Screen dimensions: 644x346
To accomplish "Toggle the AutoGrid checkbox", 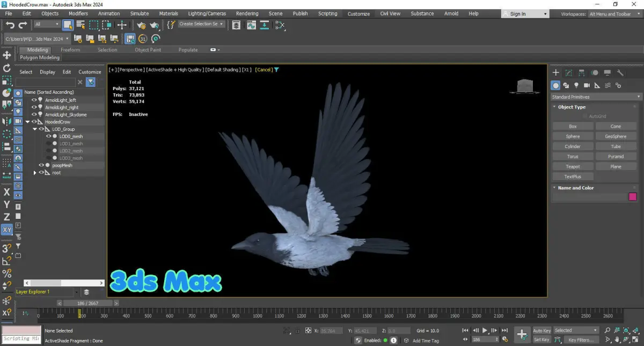I will point(585,116).
